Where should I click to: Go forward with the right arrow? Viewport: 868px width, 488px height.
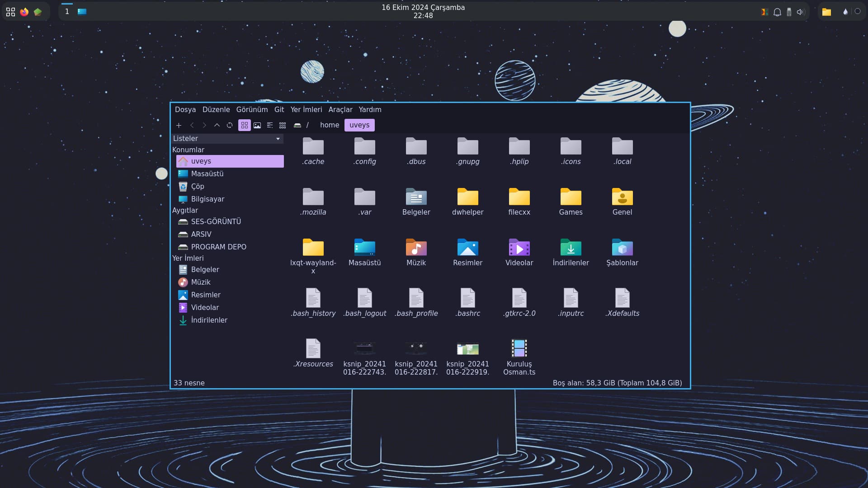pos(204,125)
